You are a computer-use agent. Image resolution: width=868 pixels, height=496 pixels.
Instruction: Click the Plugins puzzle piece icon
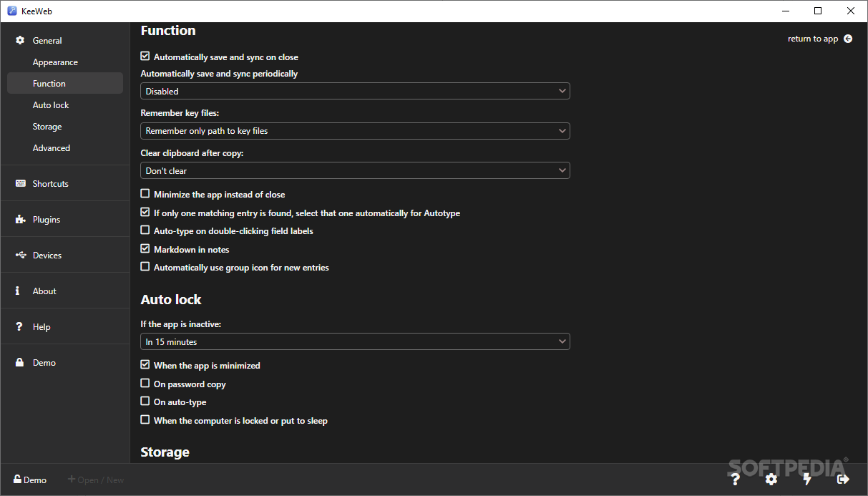(20, 220)
